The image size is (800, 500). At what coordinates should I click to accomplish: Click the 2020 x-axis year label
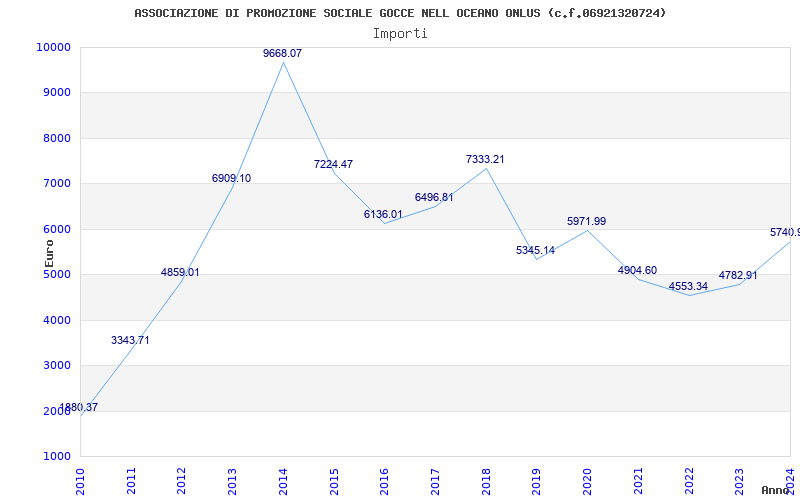tap(587, 481)
